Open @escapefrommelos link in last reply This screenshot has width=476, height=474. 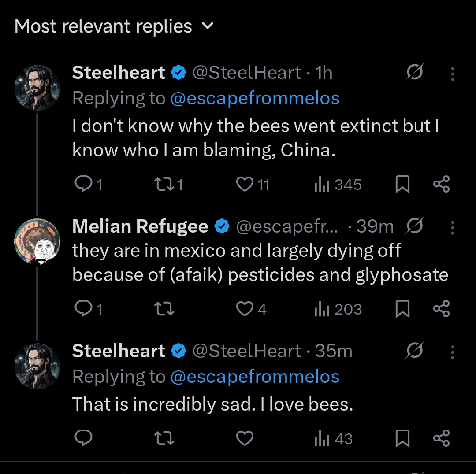[x=254, y=377]
